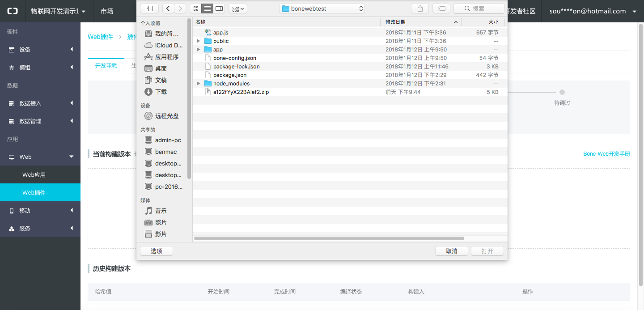Click the tags icon in toolbar
The width and height of the screenshot is (644, 310).
click(x=441, y=8)
